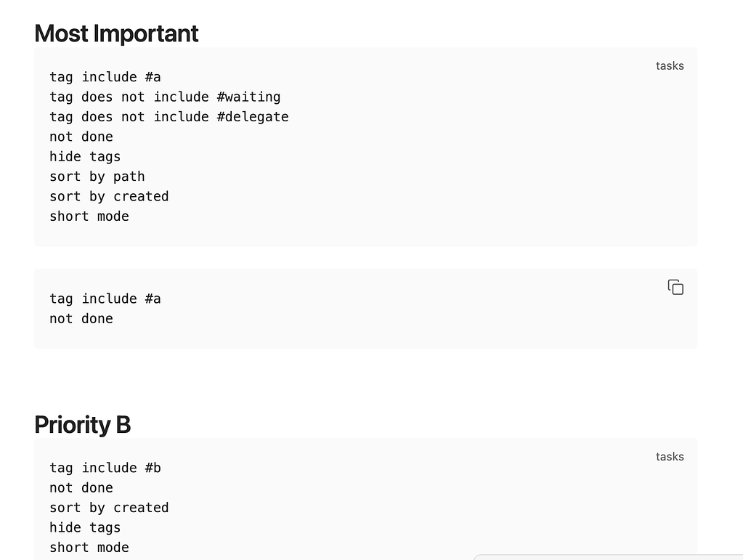Click 'short mode' in the Priority B block
The width and height of the screenshot is (743, 560).
(89, 547)
